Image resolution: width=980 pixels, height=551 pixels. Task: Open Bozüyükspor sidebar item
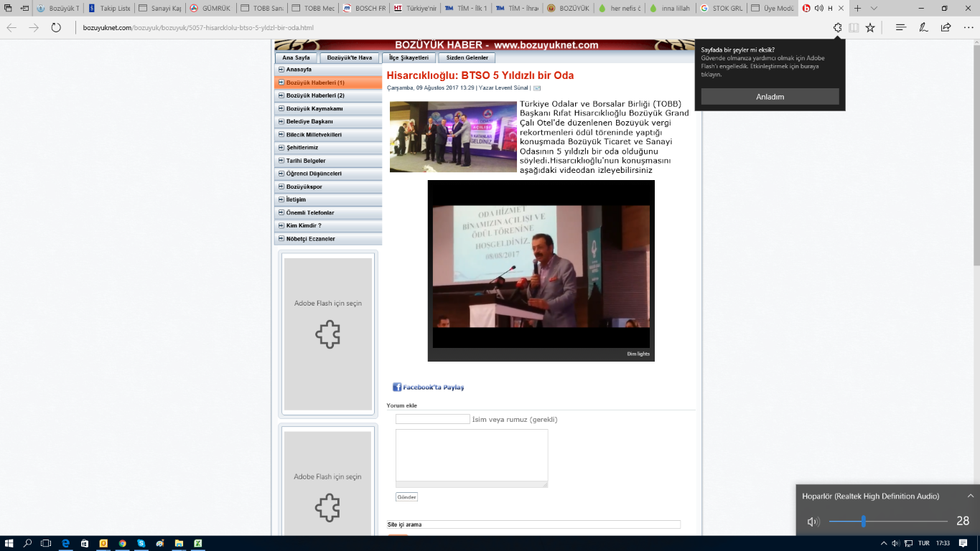pos(328,187)
